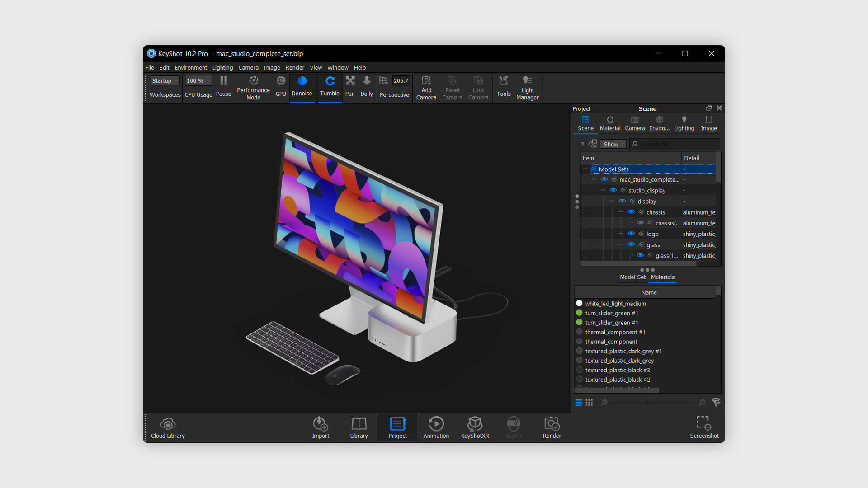Open the Light Manager
Screen dimensions: 868x488
[x=528, y=88]
